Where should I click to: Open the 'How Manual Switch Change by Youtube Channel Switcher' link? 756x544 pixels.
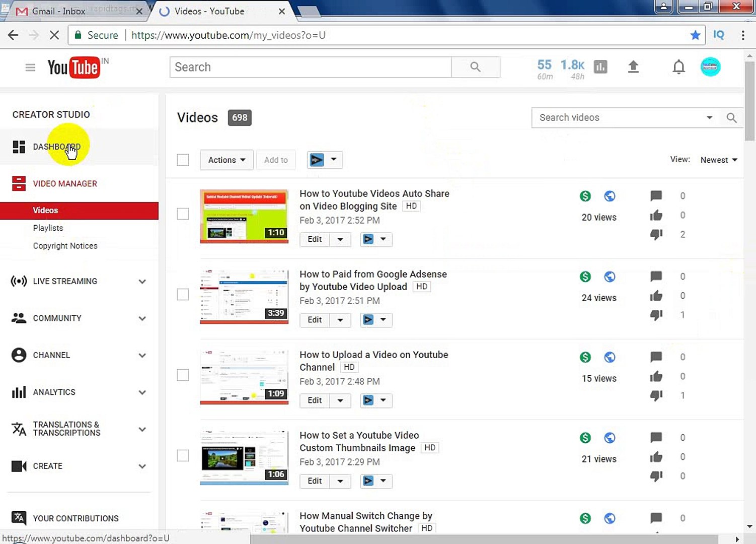pos(365,522)
